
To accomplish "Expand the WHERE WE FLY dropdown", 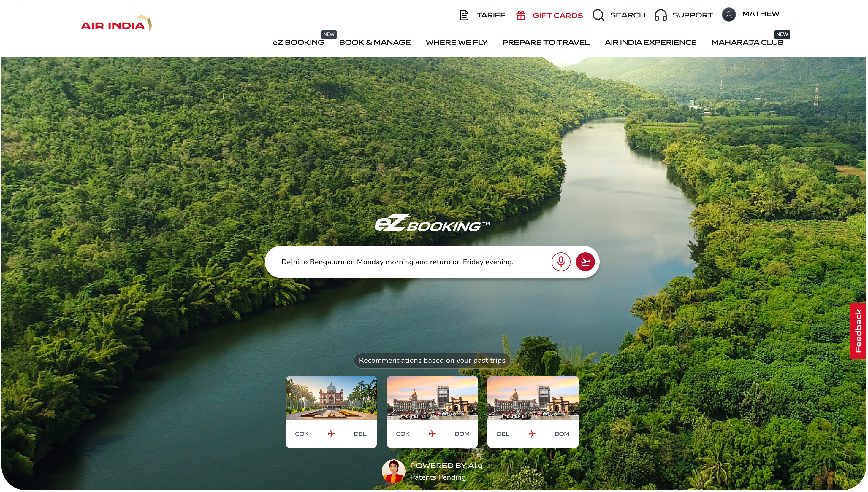I will pos(456,42).
